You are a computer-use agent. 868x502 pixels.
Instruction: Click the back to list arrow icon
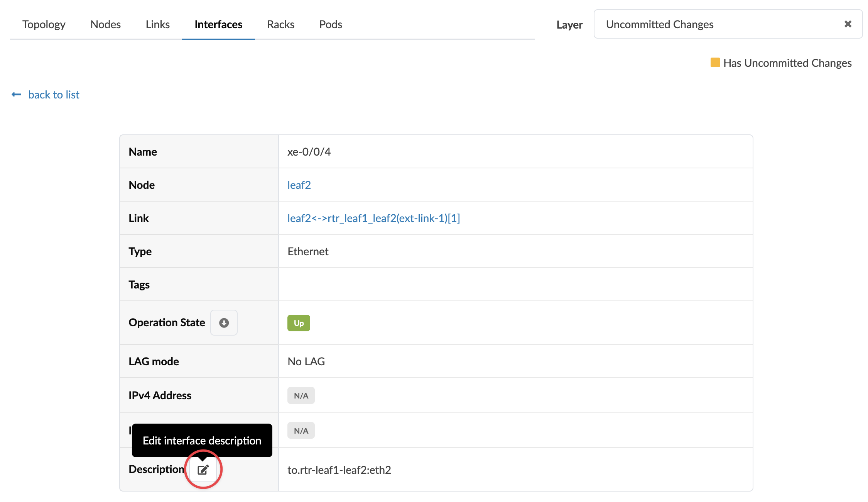coord(16,95)
